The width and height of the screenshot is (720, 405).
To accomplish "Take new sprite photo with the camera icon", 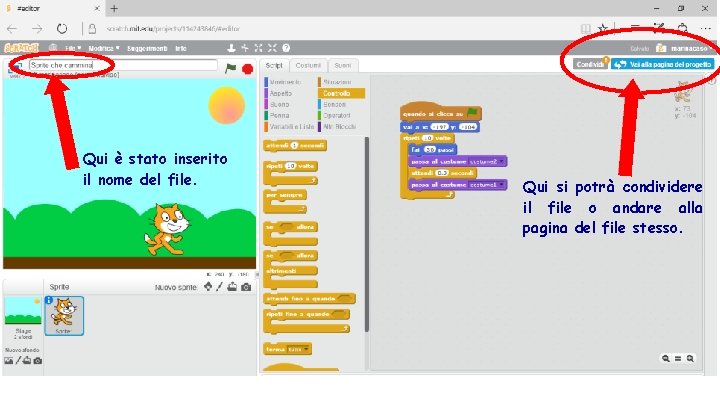I will 246,287.
